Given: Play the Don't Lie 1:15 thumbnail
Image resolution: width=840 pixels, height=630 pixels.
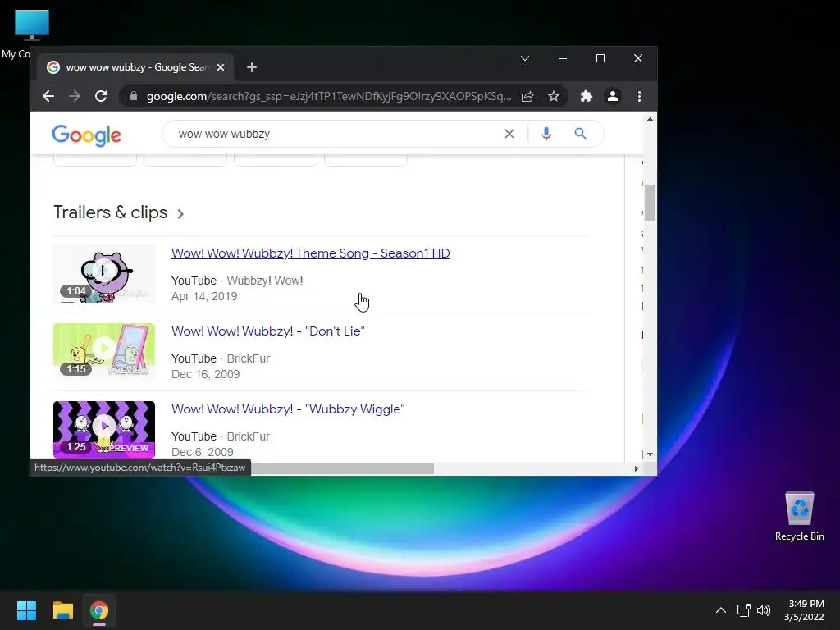Looking at the screenshot, I should pyautogui.click(x=104, y=351).
